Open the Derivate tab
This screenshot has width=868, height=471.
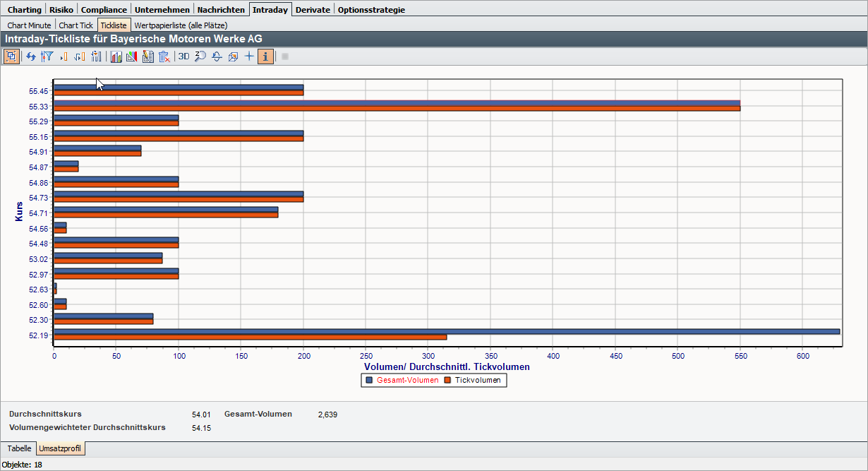coord(313,10)
